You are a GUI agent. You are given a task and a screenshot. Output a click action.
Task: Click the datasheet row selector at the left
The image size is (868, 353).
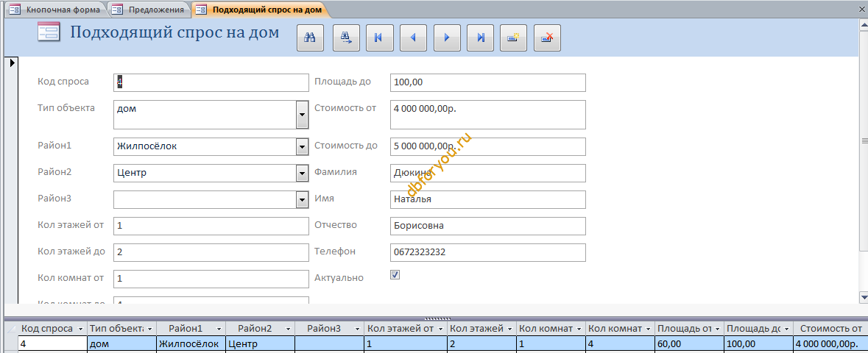[11, 343]
